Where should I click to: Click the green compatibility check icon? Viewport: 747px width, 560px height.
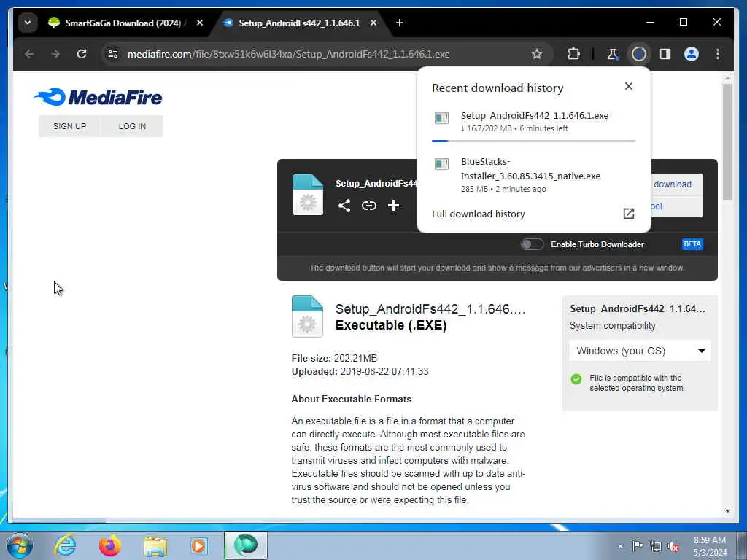pos(576,379)
